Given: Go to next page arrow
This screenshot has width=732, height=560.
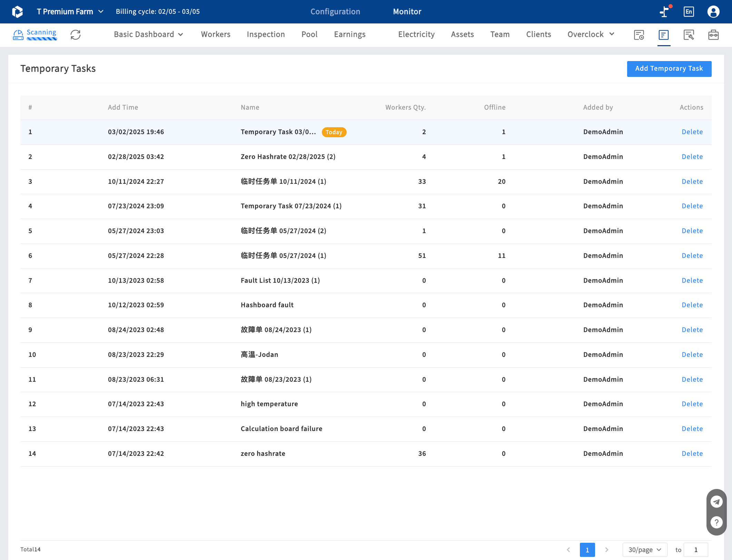Looking at the screenshot, I should [x=606, y=550].
